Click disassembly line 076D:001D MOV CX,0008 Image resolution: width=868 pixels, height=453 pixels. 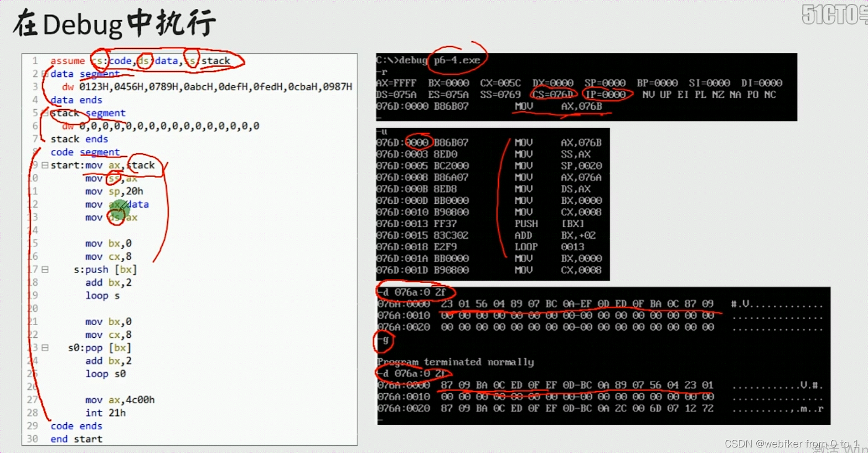pos(489,270)
